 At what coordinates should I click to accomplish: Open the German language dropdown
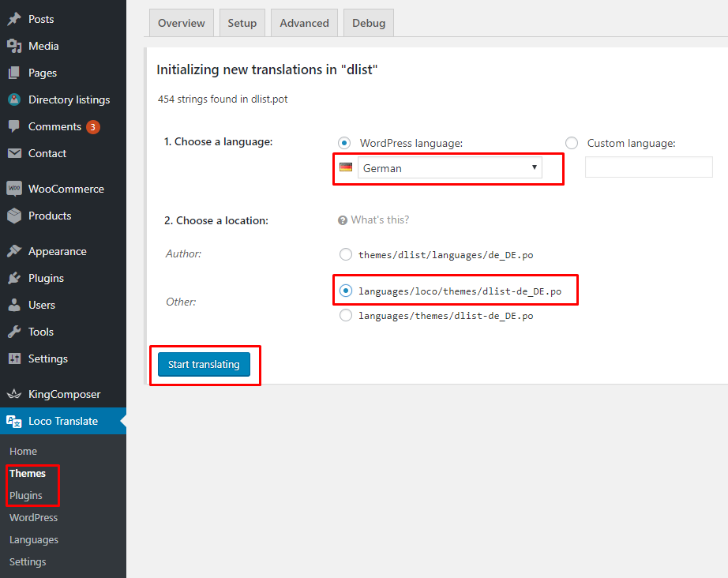tap(449, 168)
